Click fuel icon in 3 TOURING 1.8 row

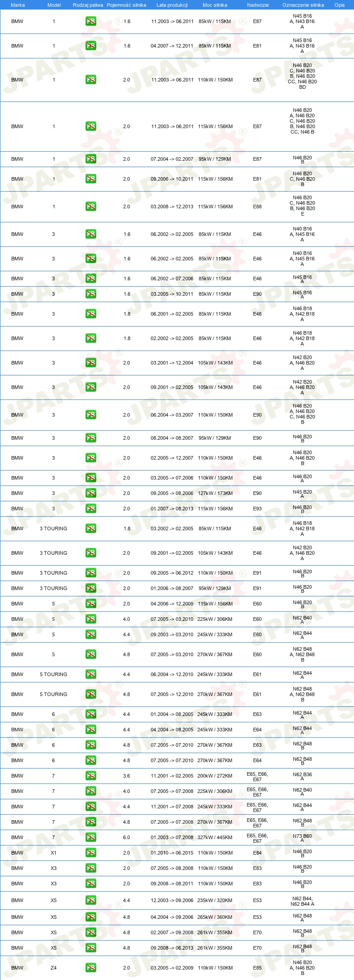[x=91, y=528]
